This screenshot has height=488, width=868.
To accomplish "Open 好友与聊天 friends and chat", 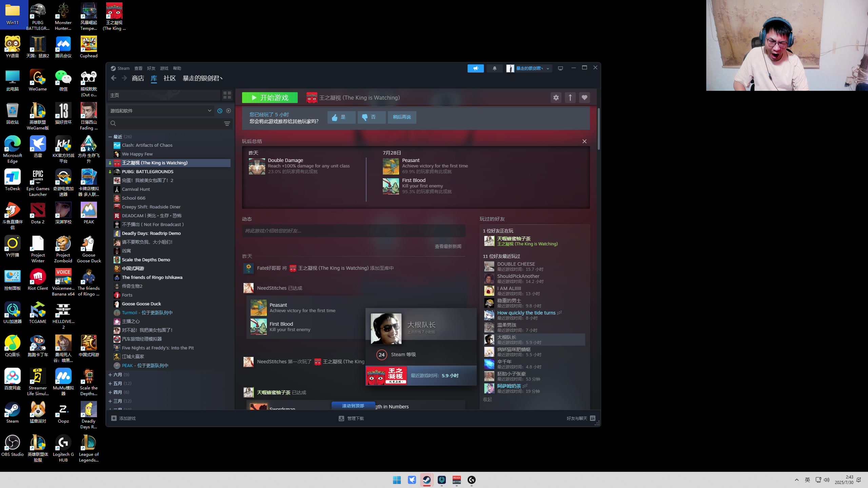I will point(581,419).
